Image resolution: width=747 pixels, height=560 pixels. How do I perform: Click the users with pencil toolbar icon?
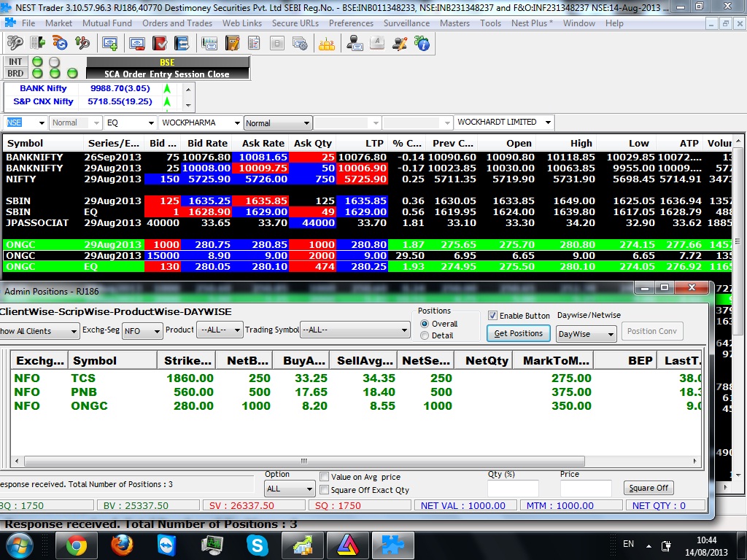coord(399,44)
